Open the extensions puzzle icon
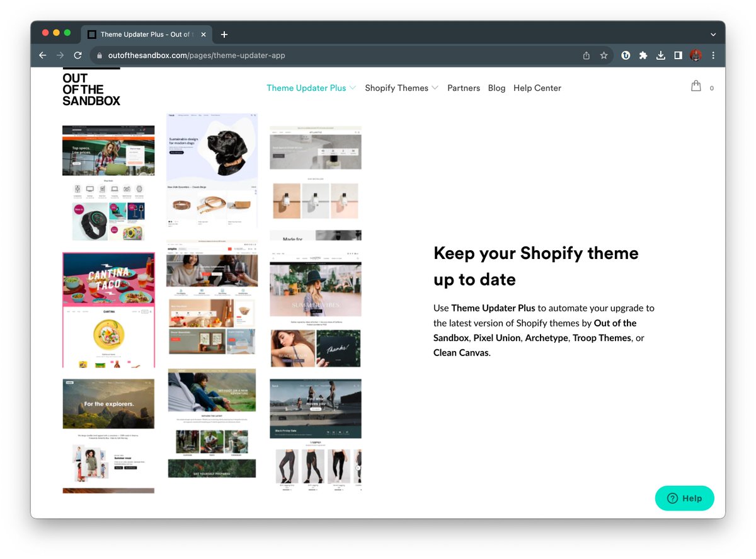Image resolution: width=756 pixels, height=559 pixels. click(x=643, y=55)
